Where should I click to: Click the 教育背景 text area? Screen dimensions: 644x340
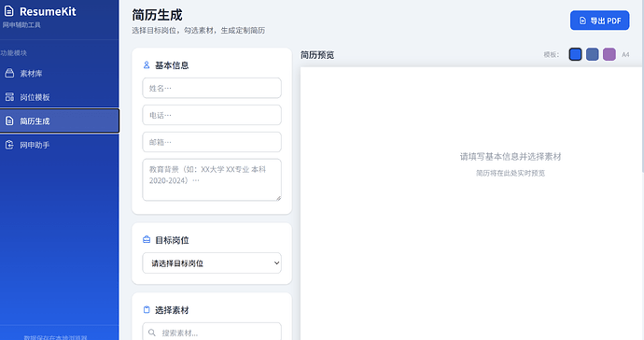click(x=212, y=180)
